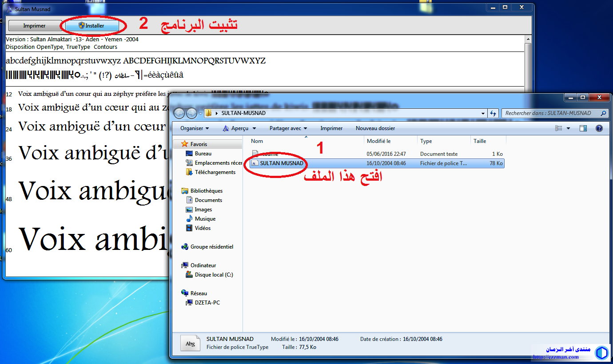613x364 pixels.
Task: Expand the view options dropdown arrow
Action: 568,129
